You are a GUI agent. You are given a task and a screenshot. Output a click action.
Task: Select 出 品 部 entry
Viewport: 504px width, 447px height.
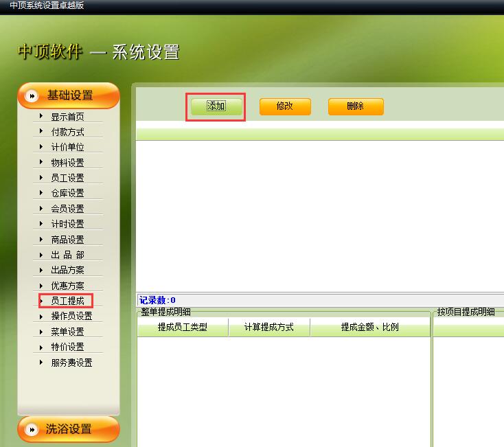67,255
